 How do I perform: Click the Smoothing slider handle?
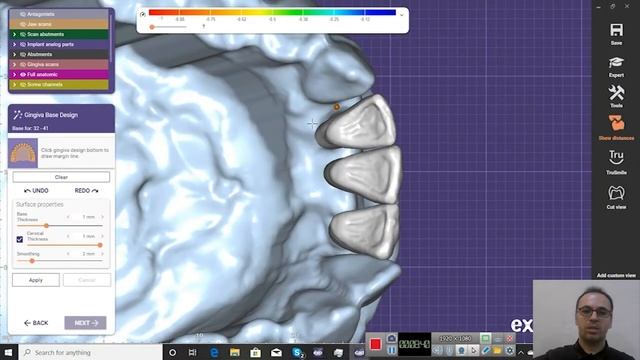coord(32,261)
